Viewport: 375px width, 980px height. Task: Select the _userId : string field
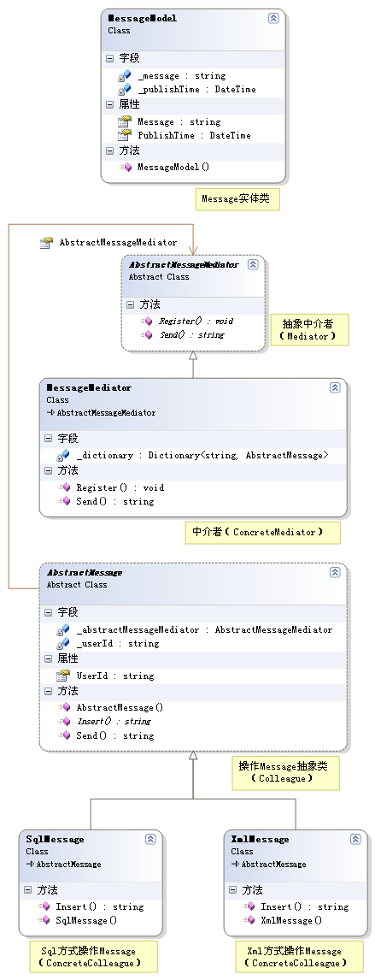(x=118, y=643)
